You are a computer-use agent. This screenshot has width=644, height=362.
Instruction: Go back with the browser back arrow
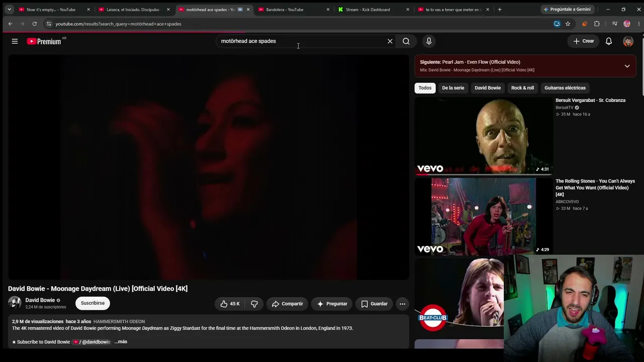click(10, 24)
